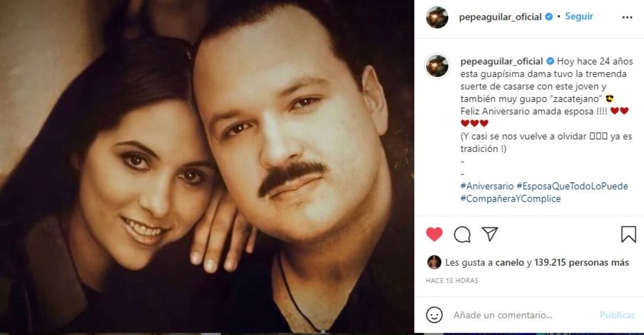This screenshot has width=644, height=335.
Task: Open #EsposaQueTodoLoPuede hashtag
Action: (x=572, y=186)
